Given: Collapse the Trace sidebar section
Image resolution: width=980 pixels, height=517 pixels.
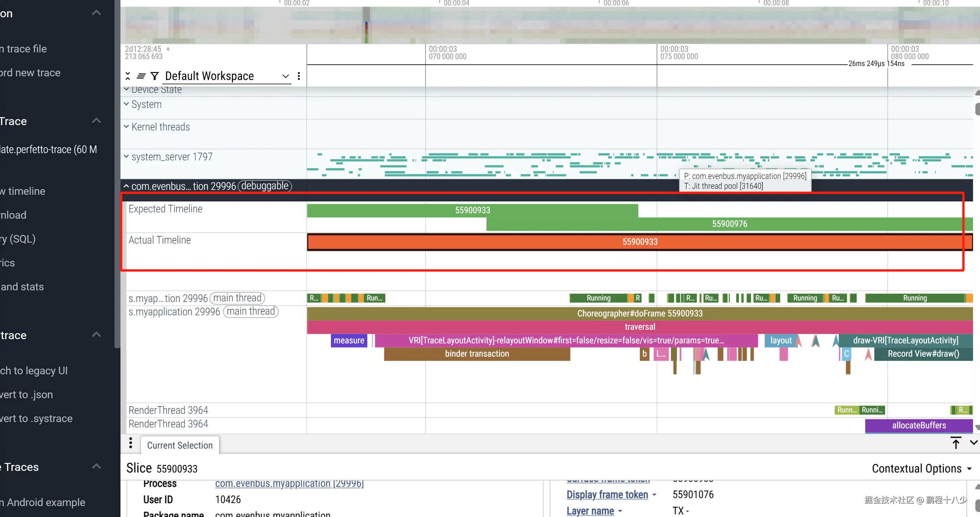Looking at the screenshot, I should [x=97, y=121].
